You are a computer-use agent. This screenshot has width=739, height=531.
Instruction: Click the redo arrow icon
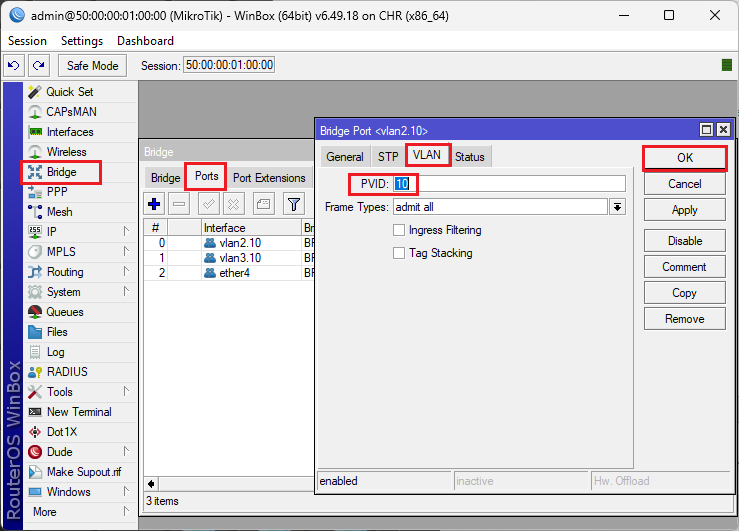pyautogui.click(x=38, y=65)
